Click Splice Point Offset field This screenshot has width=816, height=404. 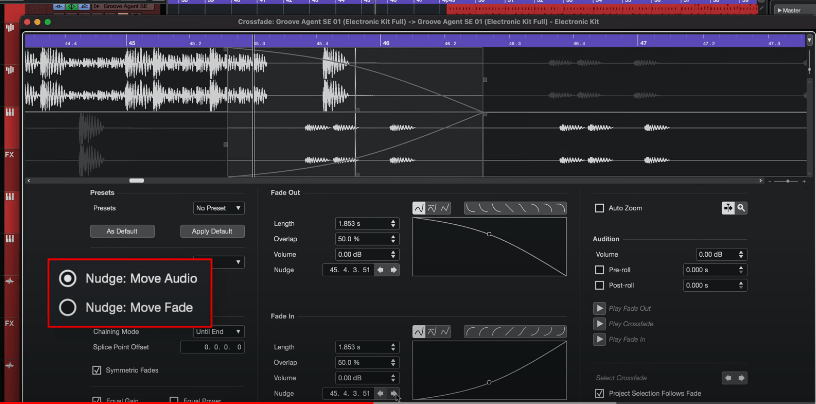212,347
